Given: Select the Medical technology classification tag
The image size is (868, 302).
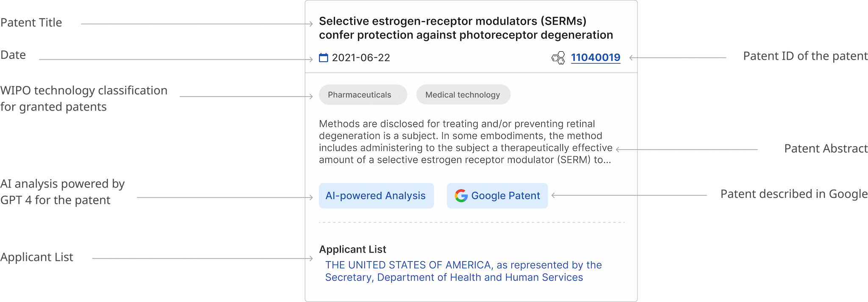Looking at the screenshot, I should tap(463, 95).
